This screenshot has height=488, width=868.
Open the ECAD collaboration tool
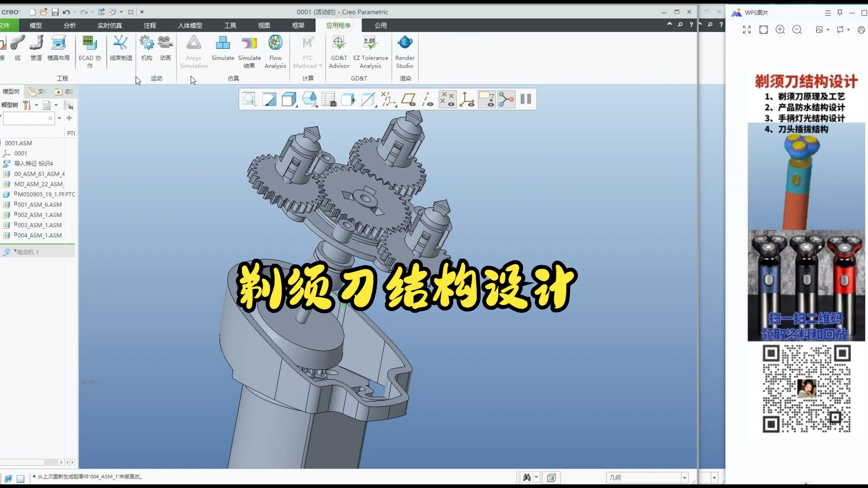[90, 52]
